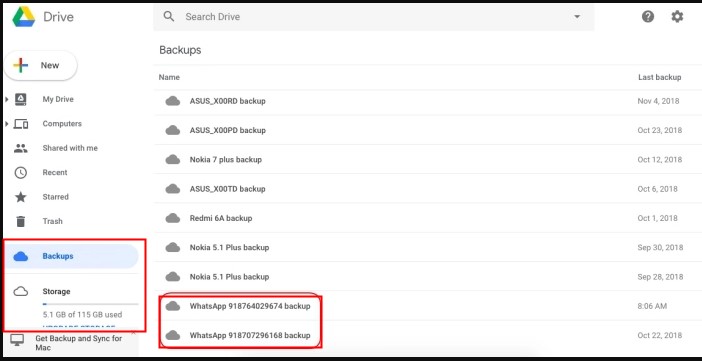The width and height of the screenshot is (702, 361).
Task: Click the cloud icon for ASUS_X00PD backup
Action: [173, 130]
